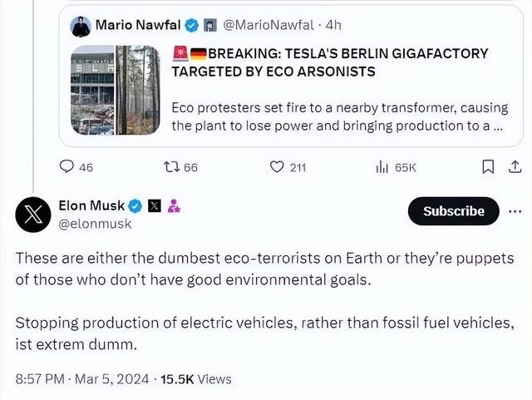Click the Subscribe button
The height and width of the screenshot is (400, 532).
[x=453, y=211]
